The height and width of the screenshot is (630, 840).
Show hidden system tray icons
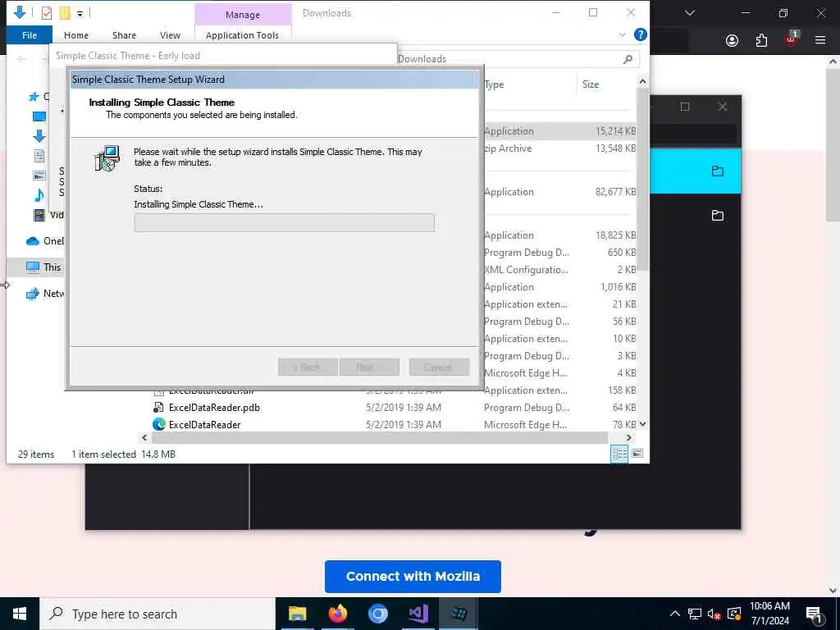point(675,614)
